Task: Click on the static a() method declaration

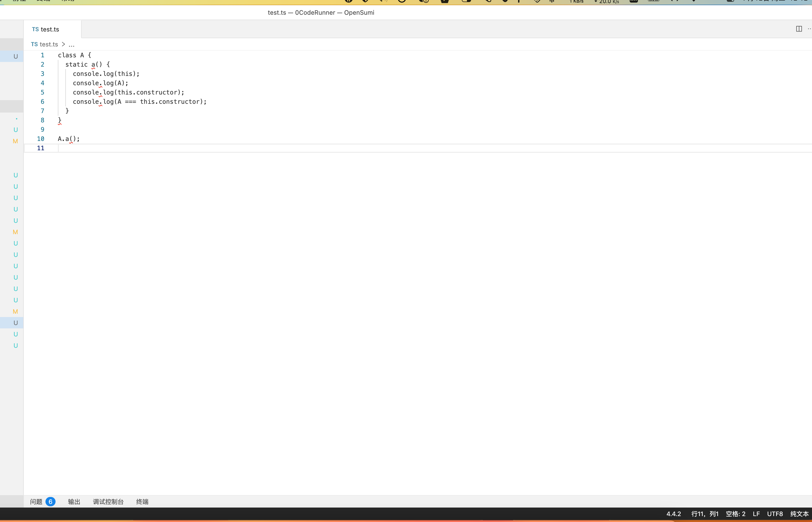Action: point(88,64)
